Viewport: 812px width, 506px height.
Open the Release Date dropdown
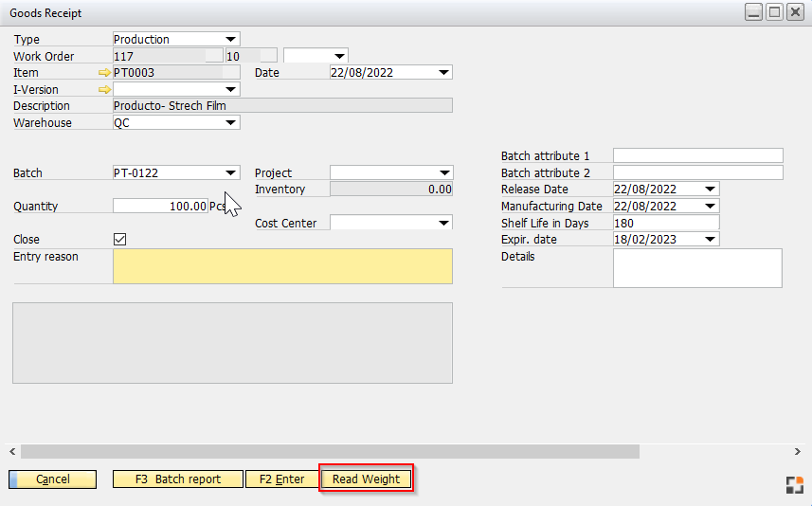711,190
